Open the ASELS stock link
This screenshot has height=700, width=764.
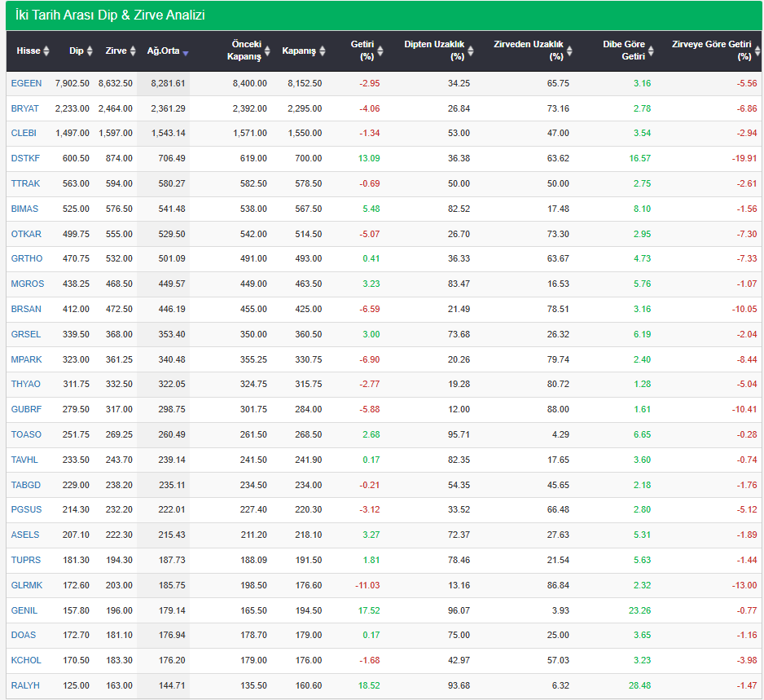click(x=25, y=535)
